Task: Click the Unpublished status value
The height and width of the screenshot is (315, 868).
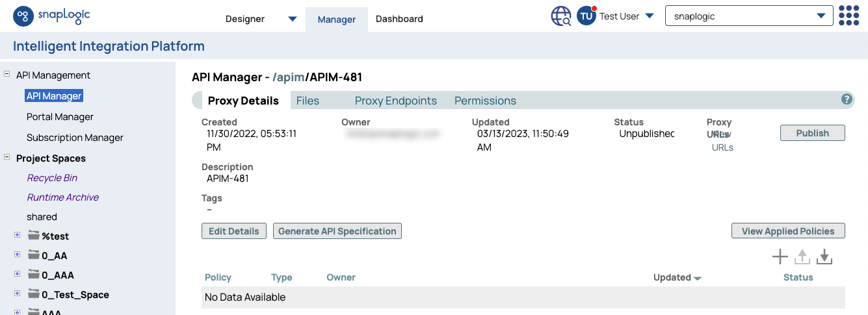Action: point(646,134)
